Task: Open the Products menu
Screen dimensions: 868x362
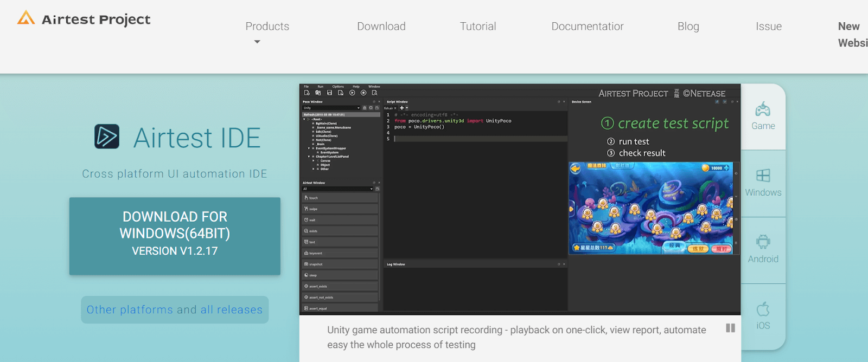Action: (267, 26)
